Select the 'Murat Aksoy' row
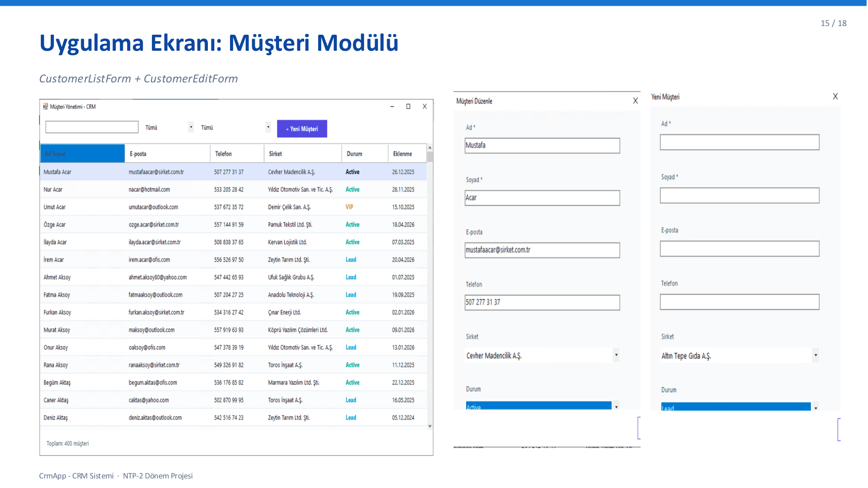The width and height of the screenshot is (868, 488). coord(233,330)
